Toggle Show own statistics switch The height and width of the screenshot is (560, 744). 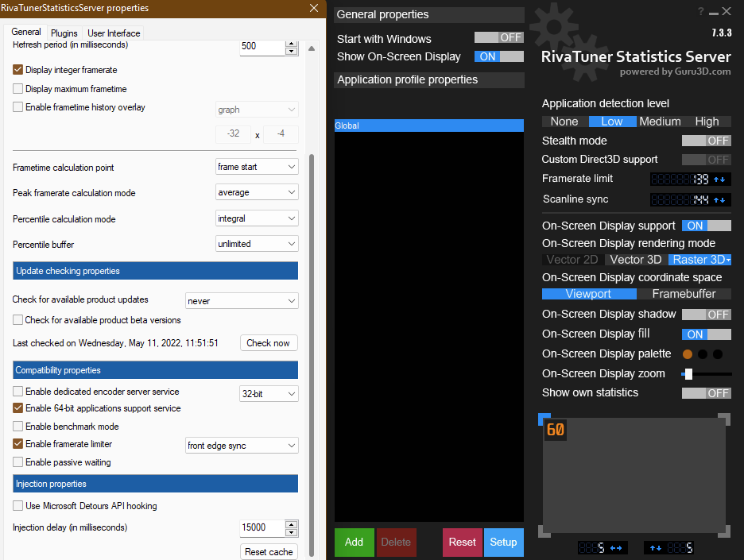[706, 393]
